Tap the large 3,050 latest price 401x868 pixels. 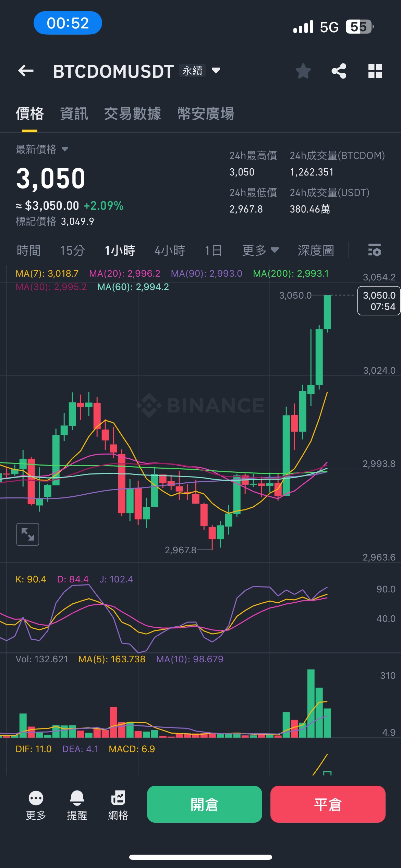(51, 178)
